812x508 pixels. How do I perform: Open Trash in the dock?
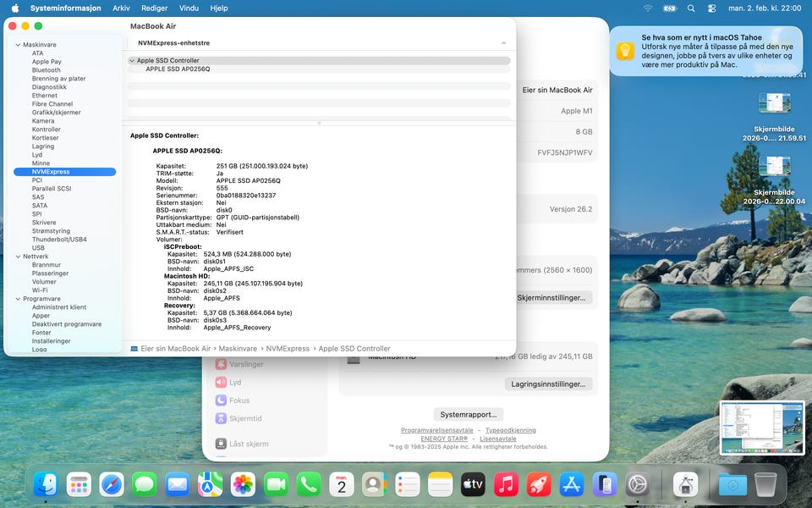(x=765, y=484)
